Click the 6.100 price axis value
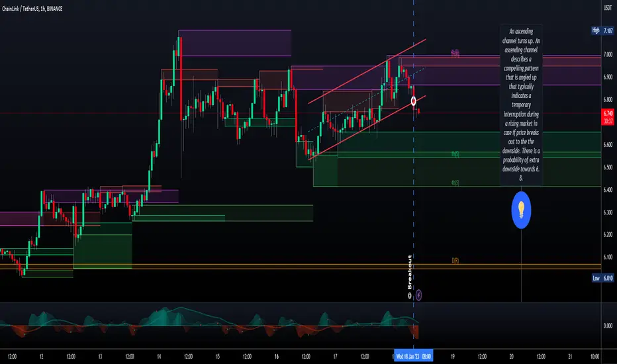Screen dimensions: 617x364 click(x=608, y=257)
